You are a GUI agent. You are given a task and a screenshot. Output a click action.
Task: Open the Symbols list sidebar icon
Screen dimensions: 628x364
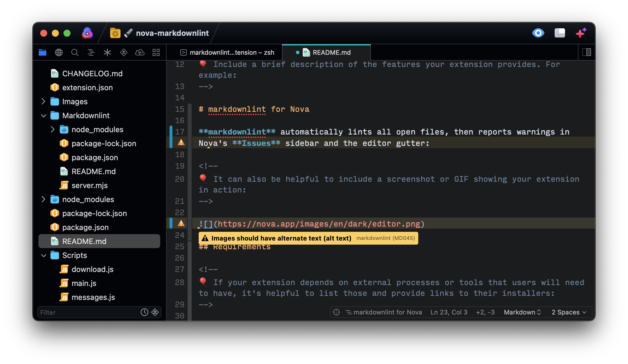(x=91, y=52)
